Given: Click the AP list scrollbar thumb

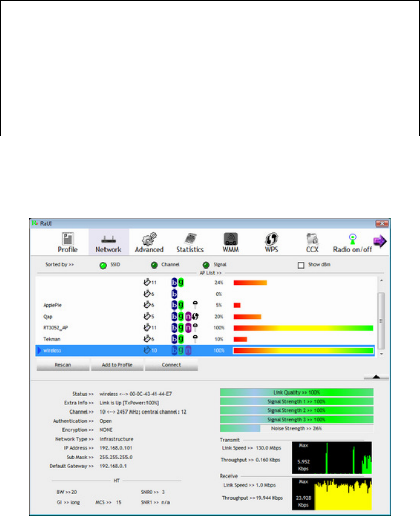Looking at the screenshot, I should (x=381, y=321).
